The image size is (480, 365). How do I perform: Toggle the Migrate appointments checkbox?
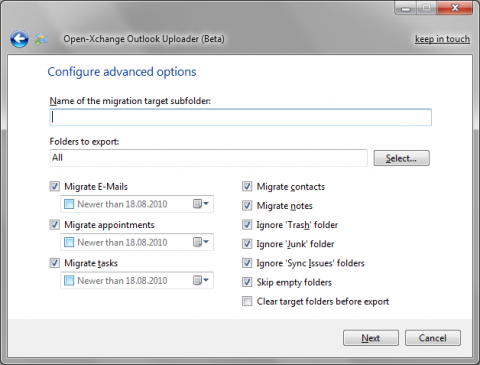pyautogui.click(x=55, y=225)
